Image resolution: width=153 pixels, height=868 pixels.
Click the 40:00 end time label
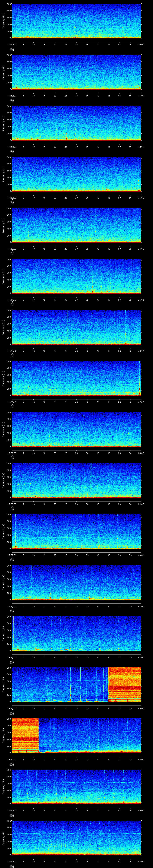pos(141,555)
